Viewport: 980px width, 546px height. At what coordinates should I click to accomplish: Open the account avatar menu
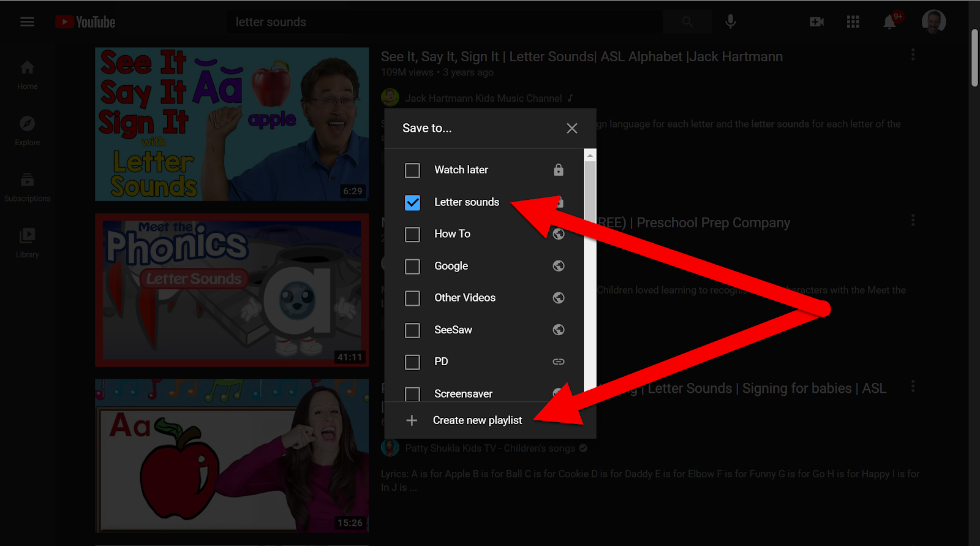tap(933, 22)
